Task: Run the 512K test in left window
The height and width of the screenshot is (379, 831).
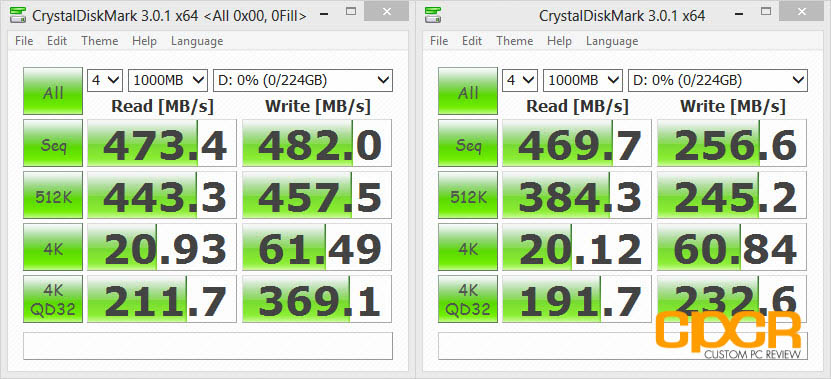Action: coord(53,195)
